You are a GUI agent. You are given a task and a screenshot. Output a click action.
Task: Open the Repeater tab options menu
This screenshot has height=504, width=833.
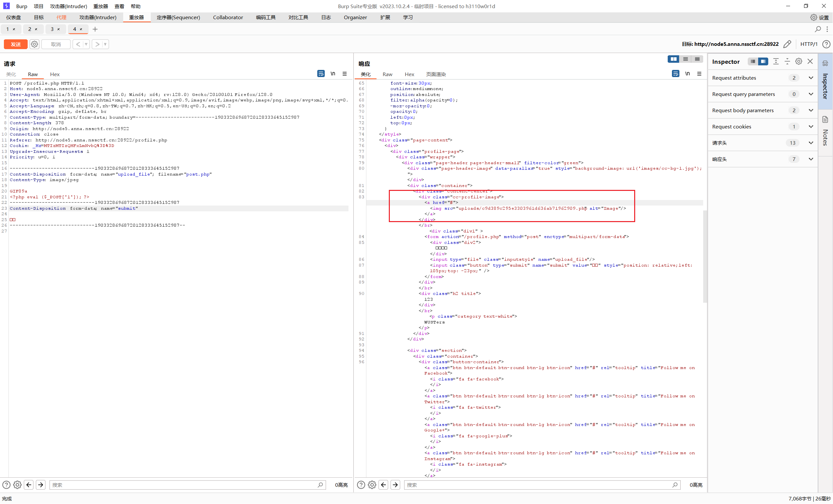(x=827, y=29)
